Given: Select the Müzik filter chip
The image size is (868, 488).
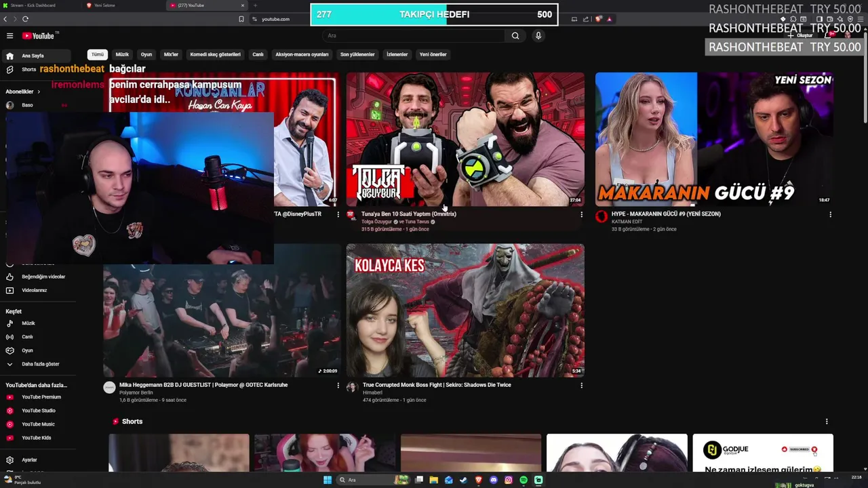Looking at the screenshot, I should (122, 54).
